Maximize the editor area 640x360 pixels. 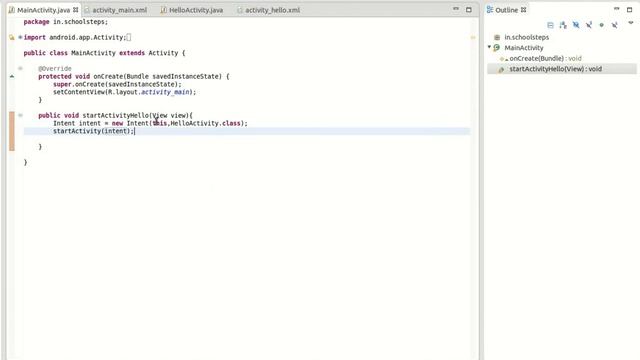pyautogui.click(x=469, y=9)
